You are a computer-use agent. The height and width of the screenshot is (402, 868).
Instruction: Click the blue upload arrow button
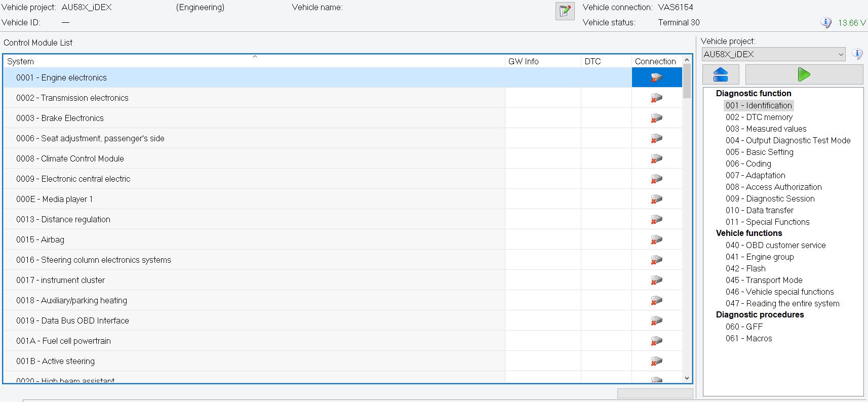click(x=720, y=75)
